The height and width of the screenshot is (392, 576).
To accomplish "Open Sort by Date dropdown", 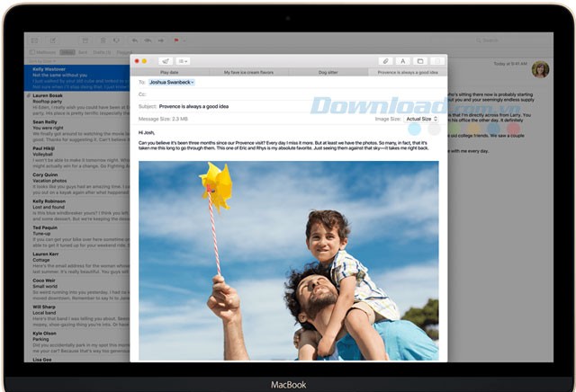I will [x=42, y=61].
